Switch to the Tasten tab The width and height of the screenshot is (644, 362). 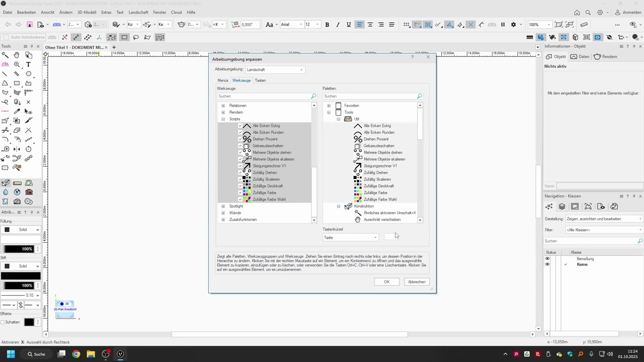(260, 80)
